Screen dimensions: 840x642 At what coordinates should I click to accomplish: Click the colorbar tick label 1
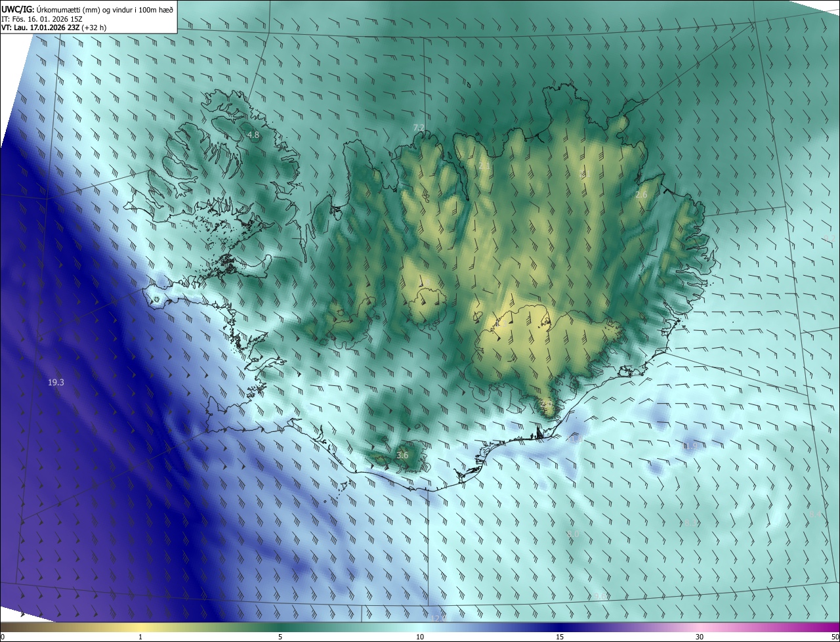pyautogui.click(x=140, y=637)
